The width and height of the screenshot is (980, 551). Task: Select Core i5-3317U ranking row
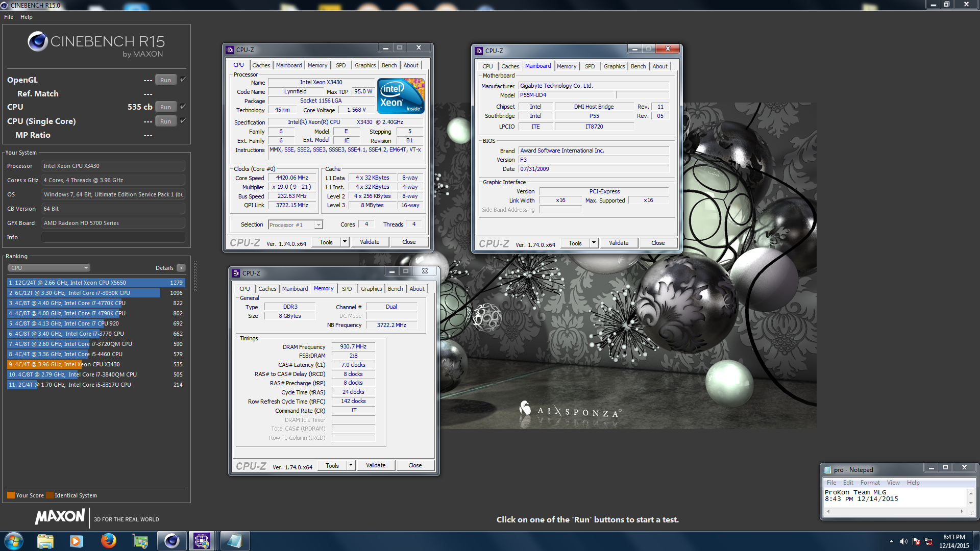pyautogui.click(x=96, y=385)
